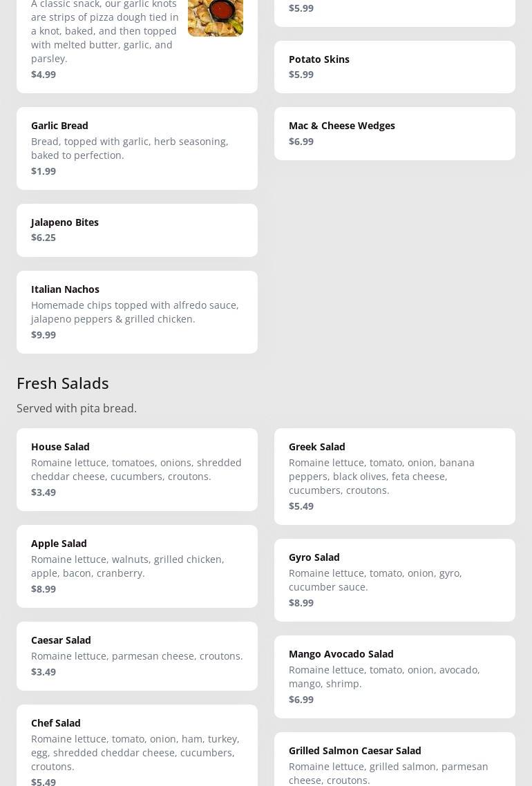Open the Mango Avocado Salad card

(x=395, y=676)
